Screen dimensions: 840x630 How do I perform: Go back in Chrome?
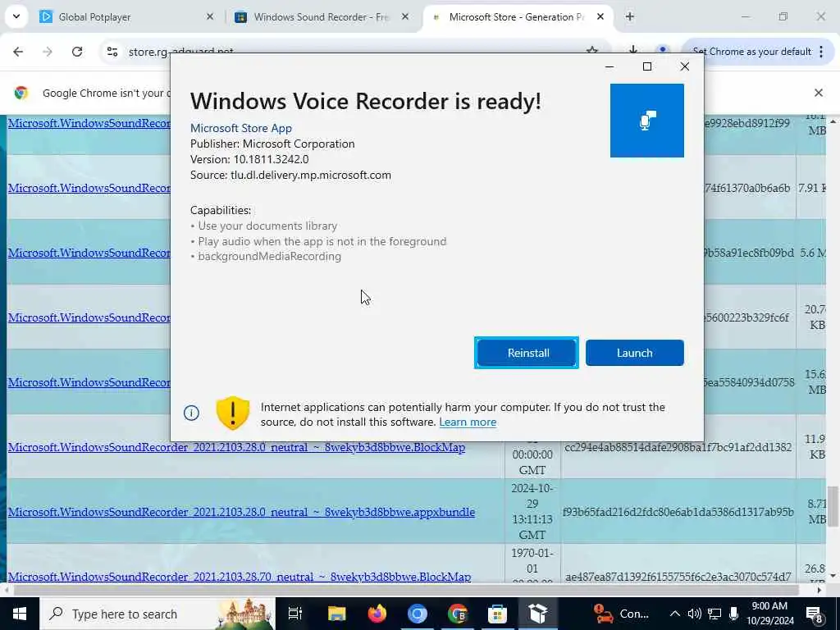18,52
